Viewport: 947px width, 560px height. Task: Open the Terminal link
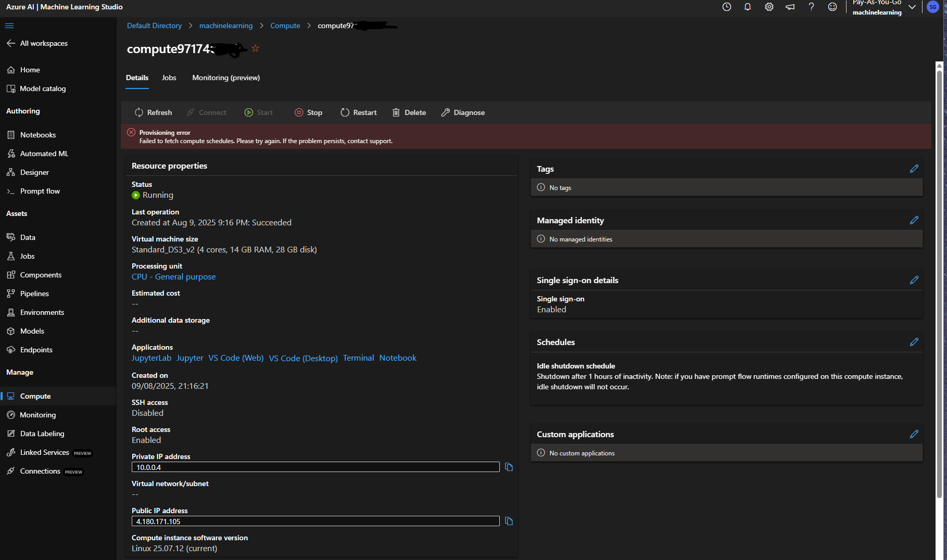tap(358, 358)
